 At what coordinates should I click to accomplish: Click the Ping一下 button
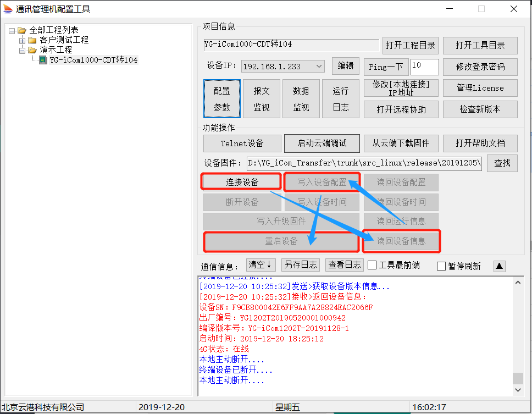386,67
